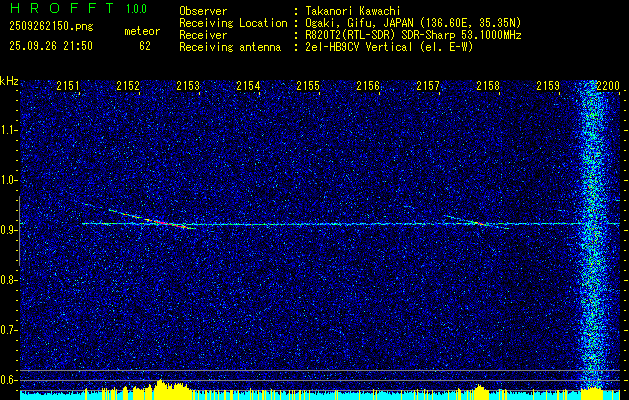The height and width of the screenshot is (400, 629).
Task: Pick the 2157 time axis label
Action: coord(428,87)
